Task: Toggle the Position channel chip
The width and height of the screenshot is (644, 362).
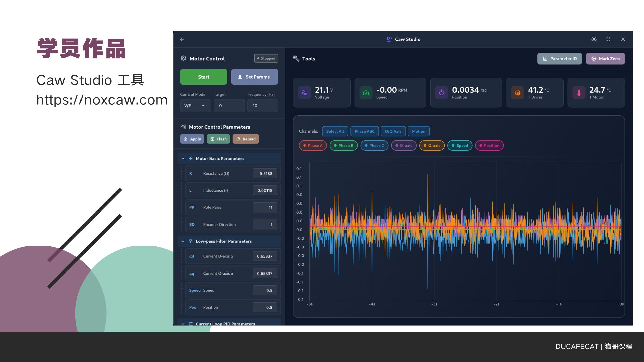Action: point(489,146)
